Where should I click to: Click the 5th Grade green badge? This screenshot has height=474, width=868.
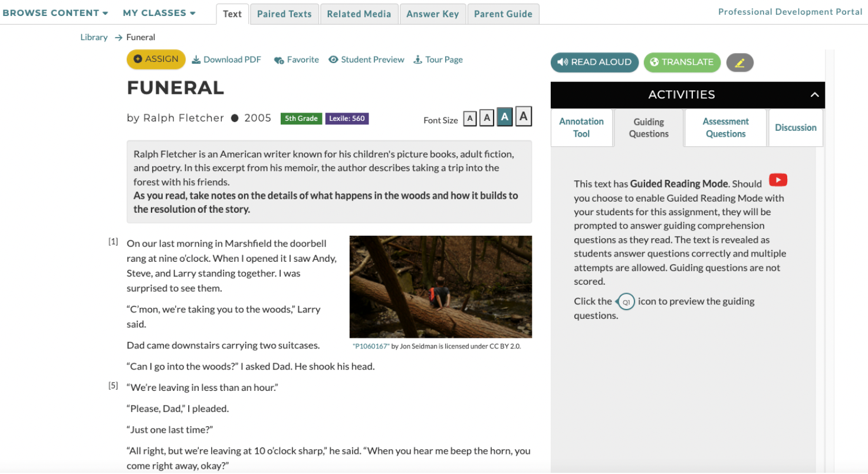301,119
